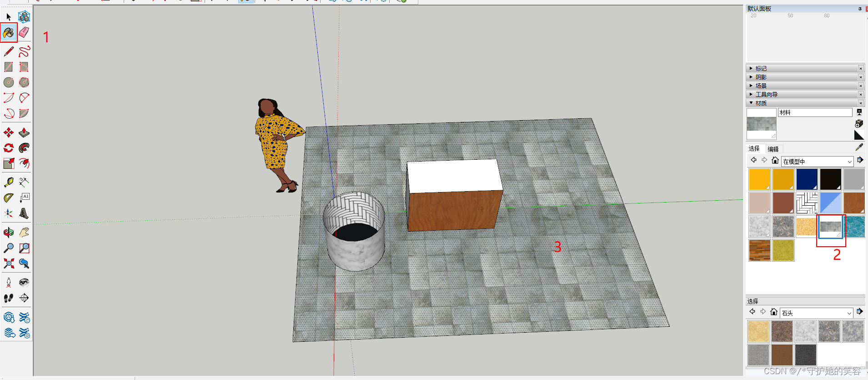Select the Freehand drawing tool
Screen dimensions: 868x380
point(24,51)
